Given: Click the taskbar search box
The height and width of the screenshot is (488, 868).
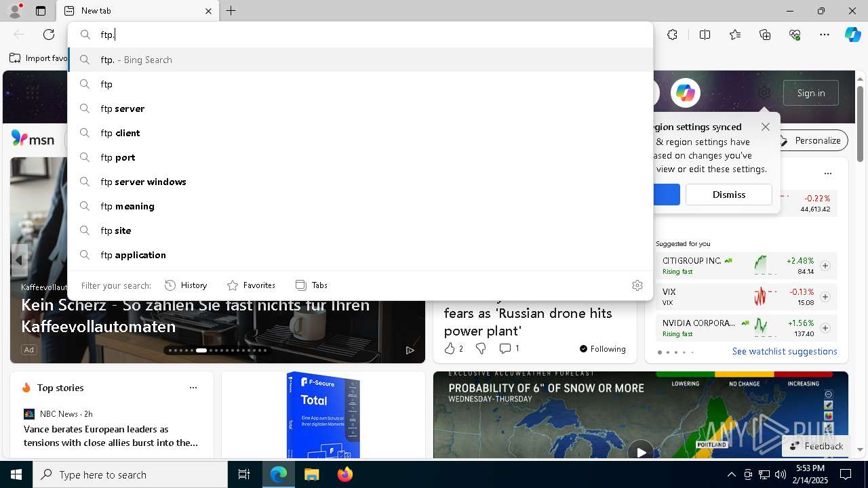Looking at the screenshot, I should point(130,474).
